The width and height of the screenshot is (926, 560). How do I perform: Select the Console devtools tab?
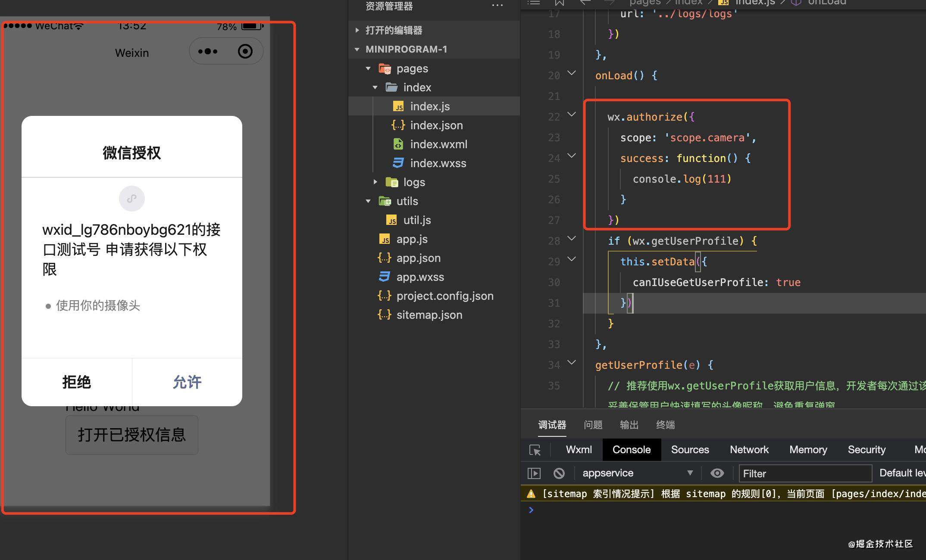tap(632, 450)
